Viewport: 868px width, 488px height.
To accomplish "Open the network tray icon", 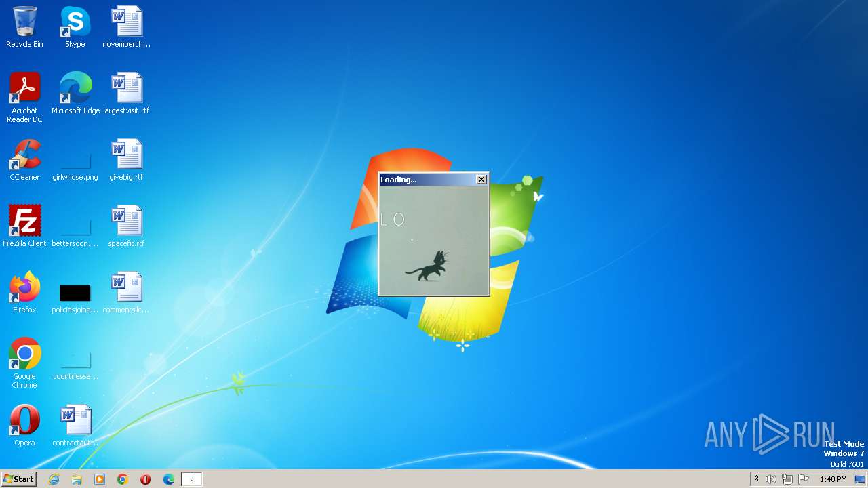I will (787, 479).
